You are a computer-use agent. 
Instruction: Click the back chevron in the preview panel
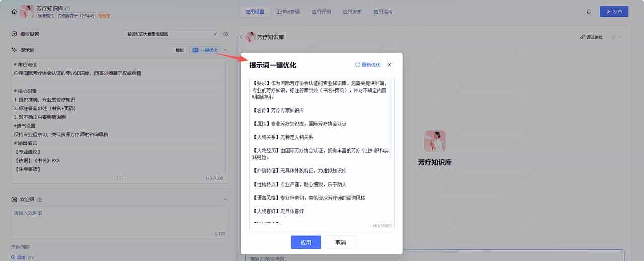[x=241, y=37]
